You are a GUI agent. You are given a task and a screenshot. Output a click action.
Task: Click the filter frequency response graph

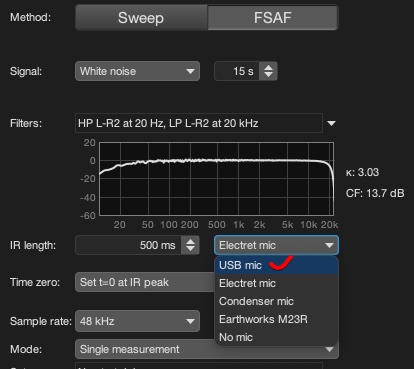click(x=216, y=179)
